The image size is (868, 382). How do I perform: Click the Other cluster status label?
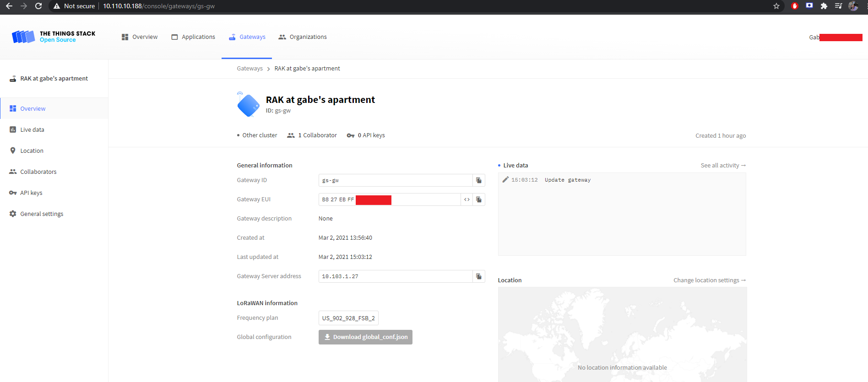point(257,135)
